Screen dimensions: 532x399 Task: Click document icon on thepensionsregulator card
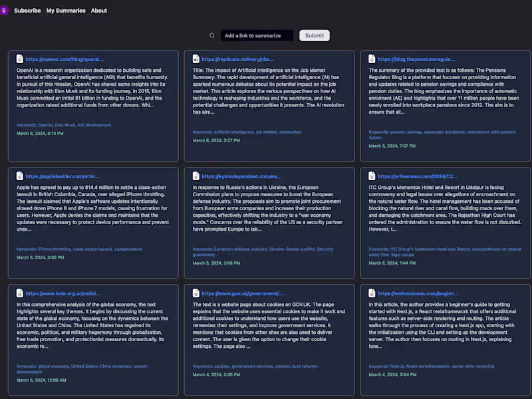pos(372,59)
